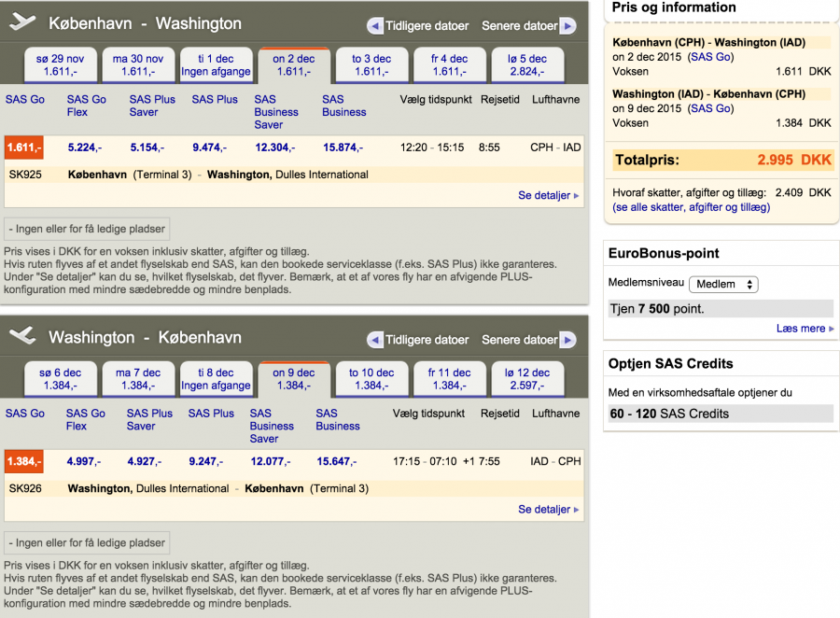Open the return SAS Go Flex header link
The image size is (840, 618).
[85, 420]
